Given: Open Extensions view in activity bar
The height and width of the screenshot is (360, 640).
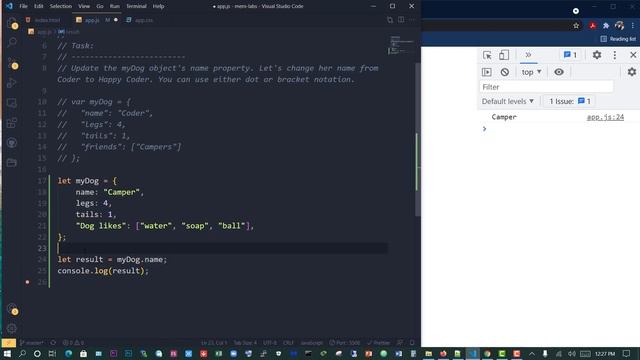Looking at the screenshot, I should pyautogui.click(x=12, y=122).
